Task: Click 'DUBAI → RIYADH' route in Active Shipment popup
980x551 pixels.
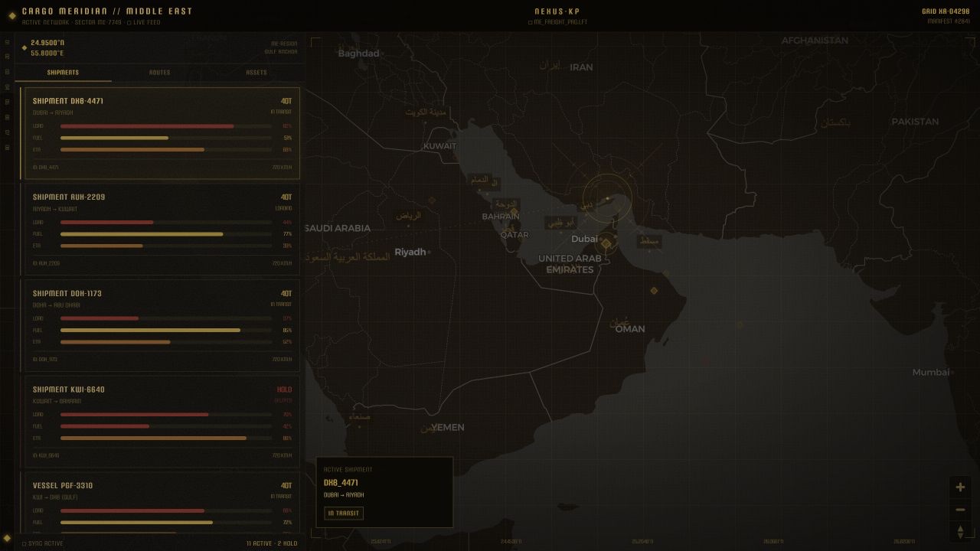Action: (344, 495)
